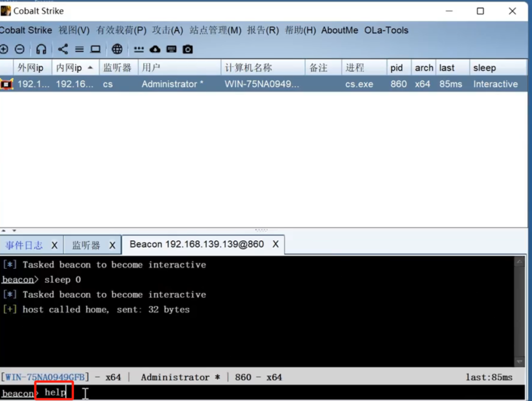Click the "sleep 0" console line
This screenshot has width=532, height=401.
(62, 279)
